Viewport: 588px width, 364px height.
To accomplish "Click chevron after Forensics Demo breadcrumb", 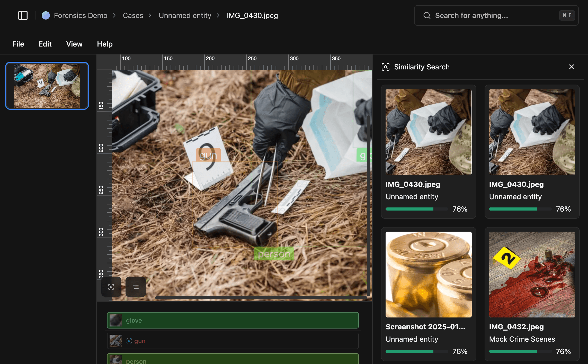I will [x=114, y=15].
